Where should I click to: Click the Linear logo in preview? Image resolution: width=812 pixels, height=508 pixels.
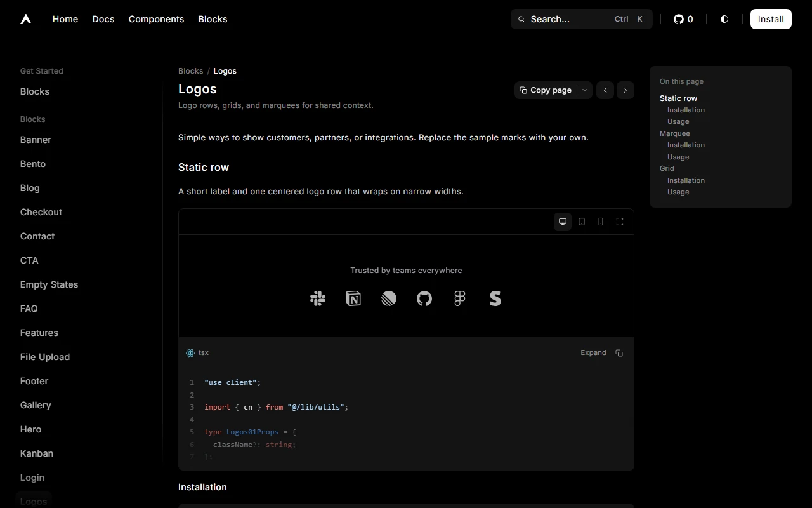389,298
